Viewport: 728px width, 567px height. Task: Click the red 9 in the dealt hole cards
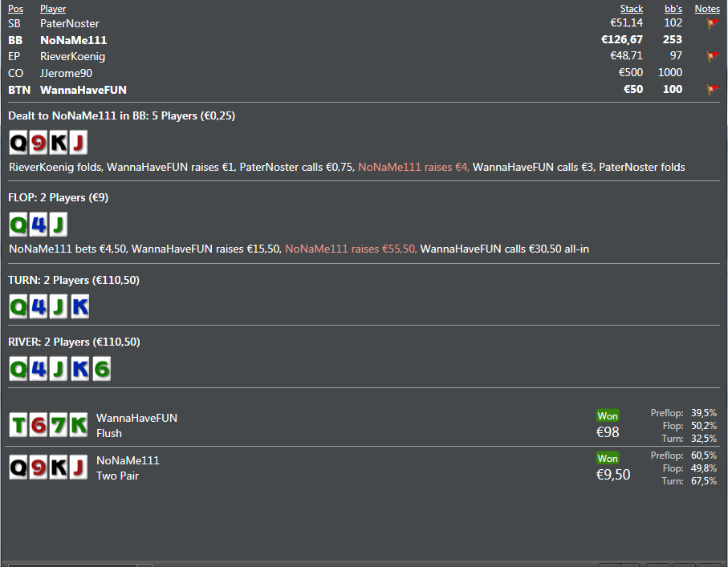coord(39,143)
